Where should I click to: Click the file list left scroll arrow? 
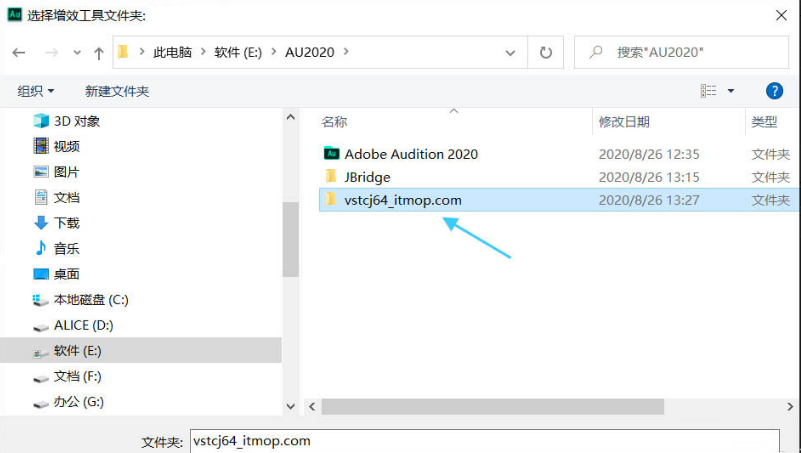pos(312,407)
